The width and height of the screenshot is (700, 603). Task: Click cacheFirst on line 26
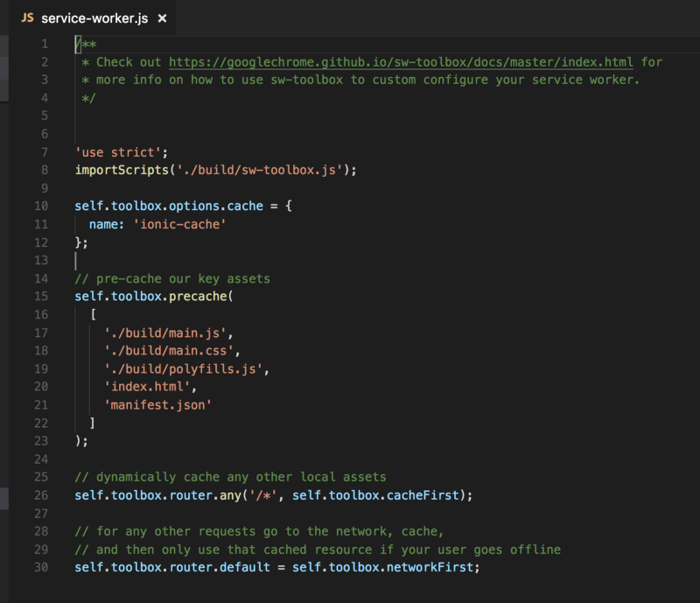(423, 494)
